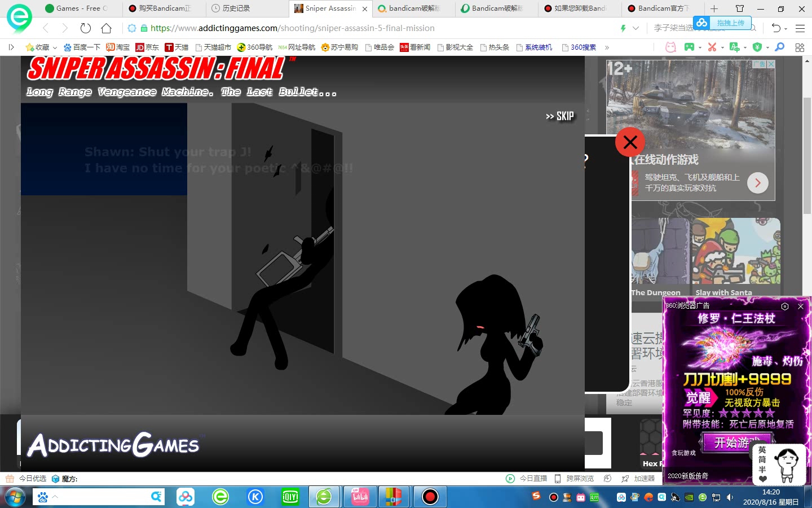Viewport: 812px width, 508px height.
Task: Click the ad's next arrow circle button
Action: pos(757,183)
